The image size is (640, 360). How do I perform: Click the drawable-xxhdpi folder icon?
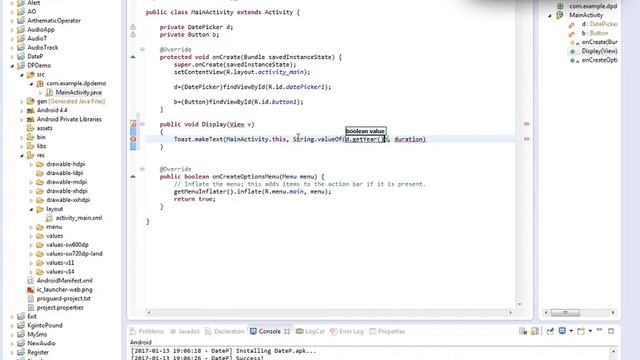point(40,200)
